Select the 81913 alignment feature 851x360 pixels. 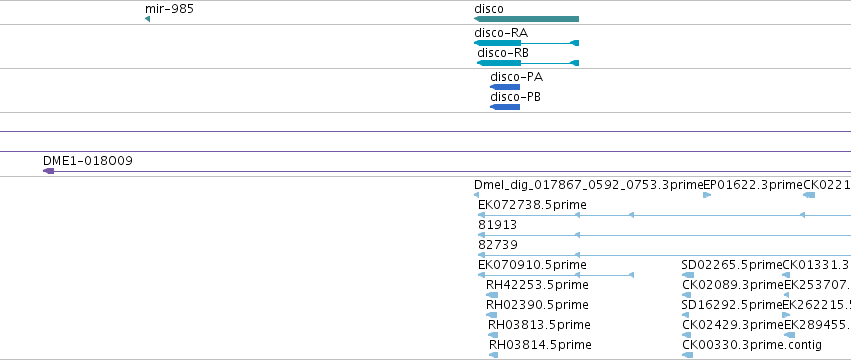point(664,235)
